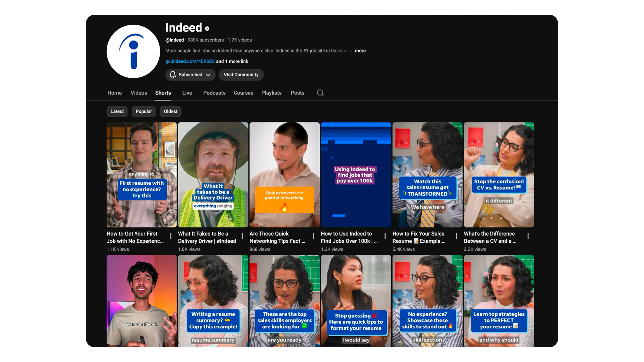Screen dimensions: 644x362
Task: Switch to the Home tab
Action: point(114,93)
